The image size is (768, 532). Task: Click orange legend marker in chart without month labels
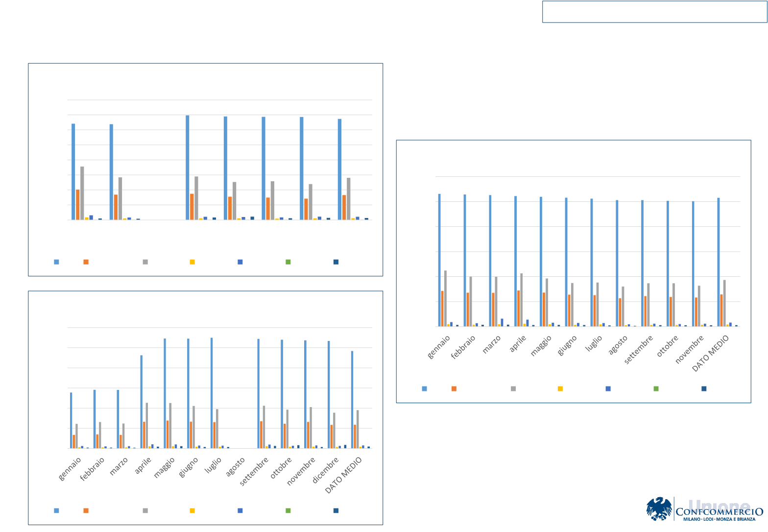click(86, 262)
